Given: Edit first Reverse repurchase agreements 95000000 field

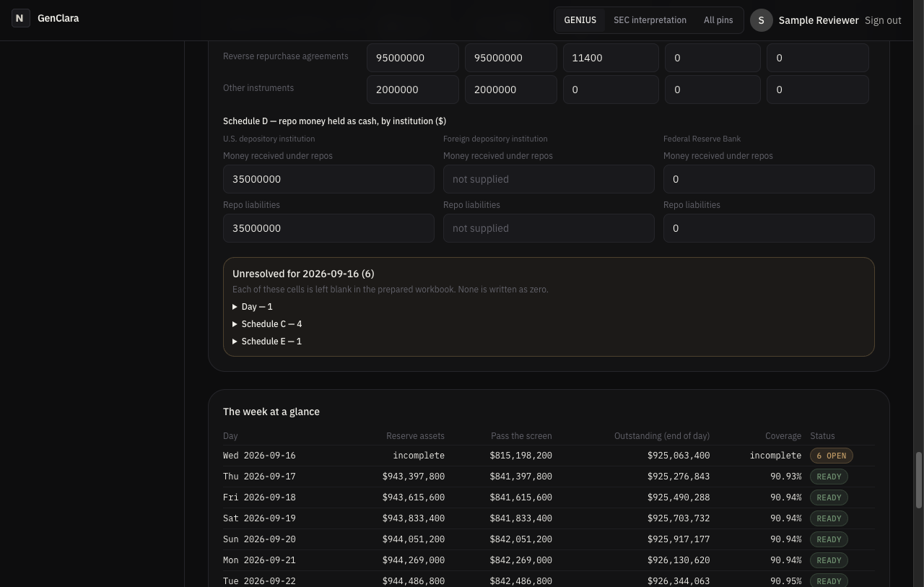Looking at the screenshot, I should point(413,58).
